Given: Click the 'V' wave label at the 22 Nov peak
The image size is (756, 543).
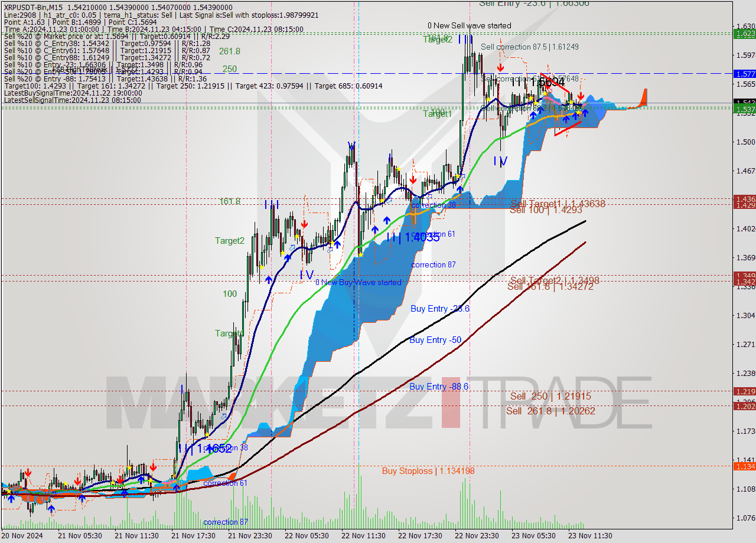Looking at the screenshot, I should [x=351, y=145].
